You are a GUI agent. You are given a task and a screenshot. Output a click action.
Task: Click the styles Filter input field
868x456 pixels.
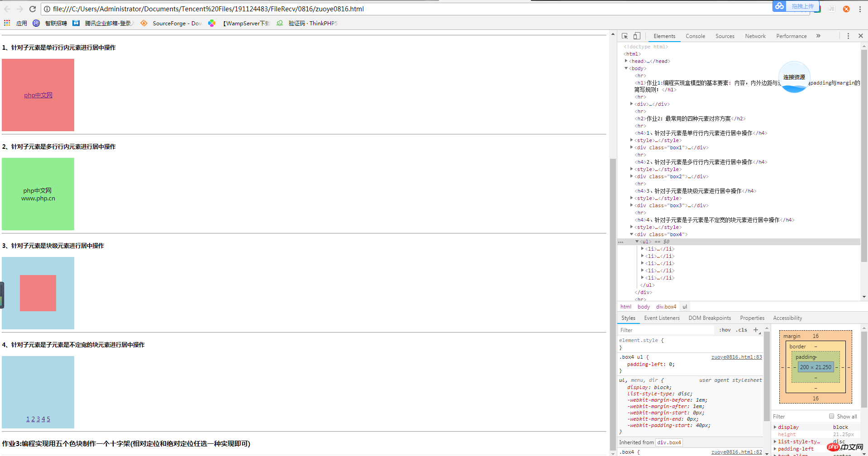coord(666,330)
